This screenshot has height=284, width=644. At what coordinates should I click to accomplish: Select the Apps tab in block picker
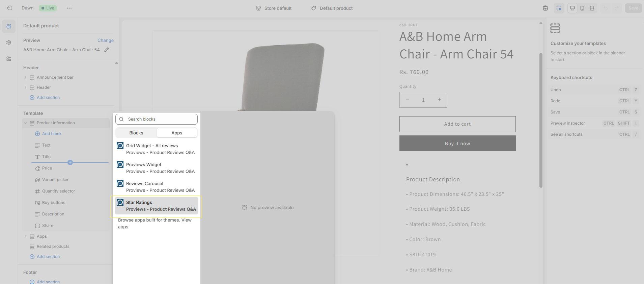click(177, 133)
